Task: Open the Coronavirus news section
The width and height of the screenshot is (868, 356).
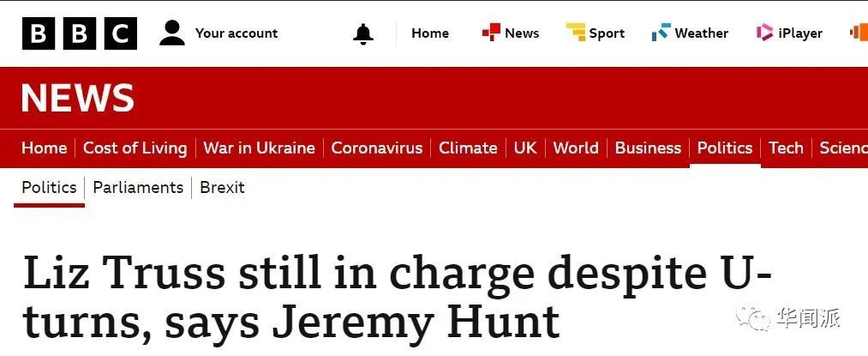Action: [x=376, y=148]
